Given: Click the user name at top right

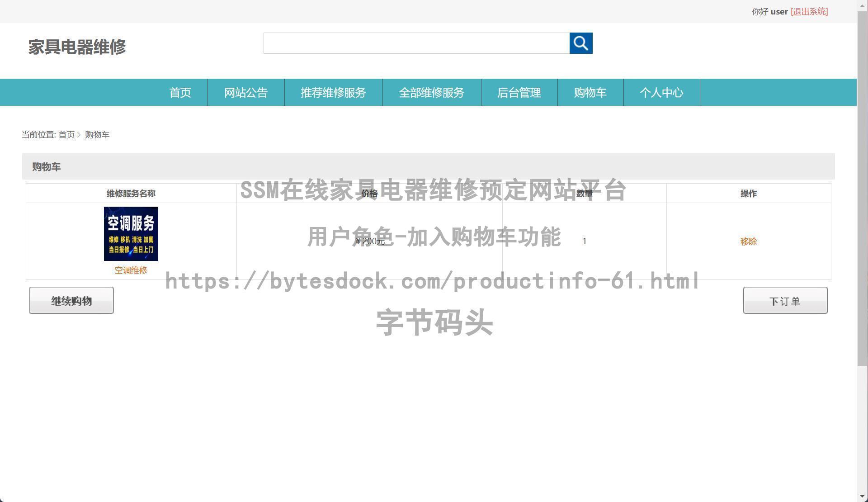Looking at the screenshot, I should click(779, 12).
